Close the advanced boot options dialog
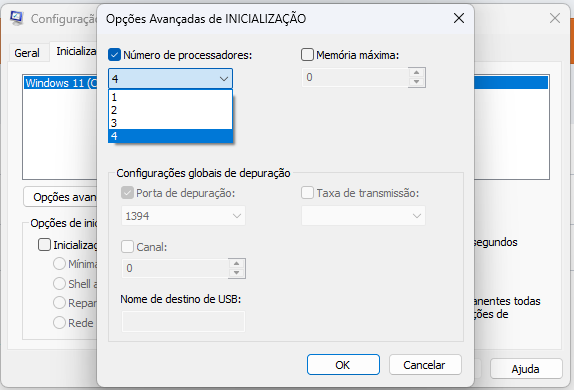The width and height of the screenshot is (574, 390). pyautogui.click(x=459, y=18)
